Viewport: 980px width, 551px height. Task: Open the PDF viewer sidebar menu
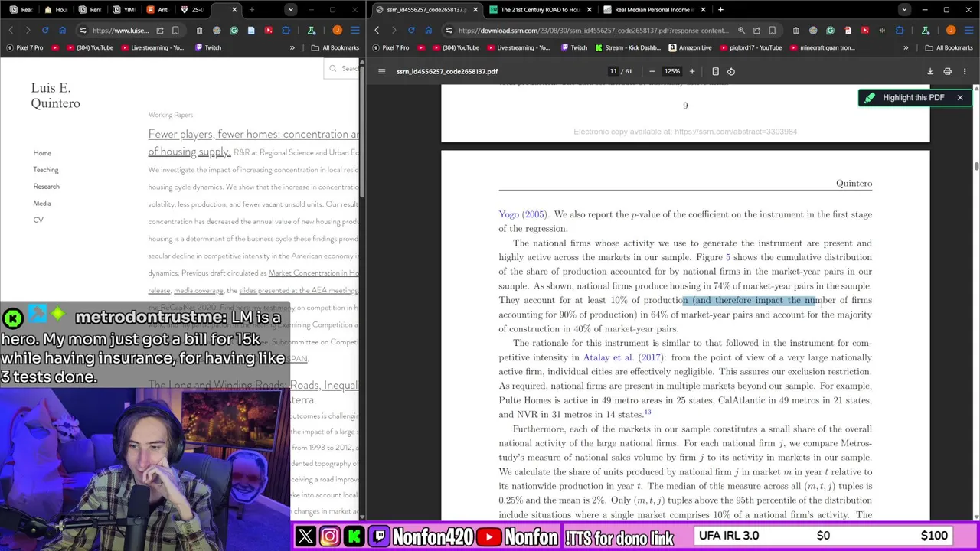[x=381, y=71]
